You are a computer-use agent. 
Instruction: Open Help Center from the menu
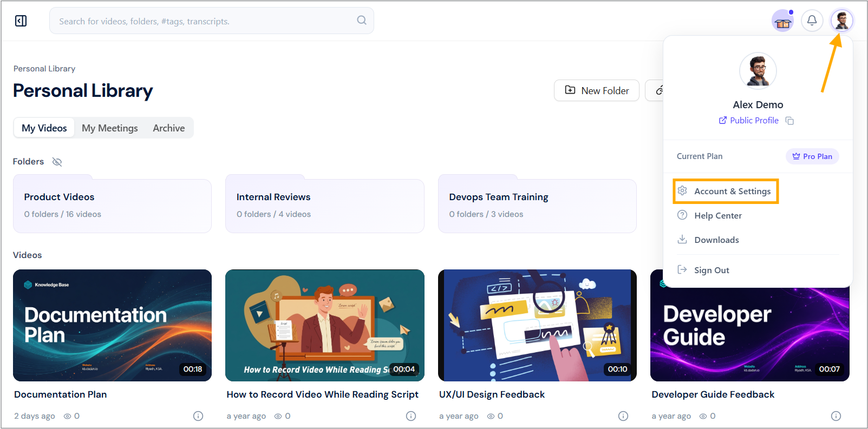pos(718,215)
